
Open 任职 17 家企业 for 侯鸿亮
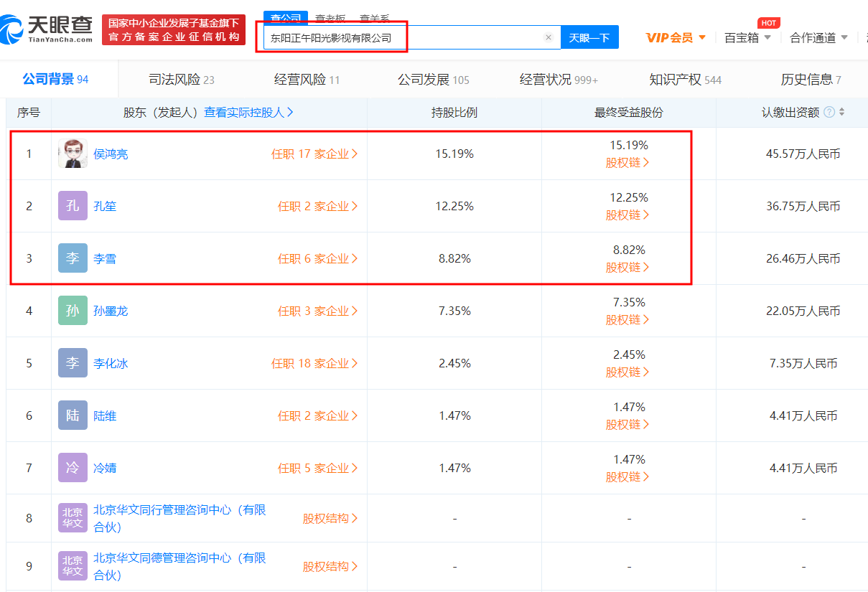314,154
